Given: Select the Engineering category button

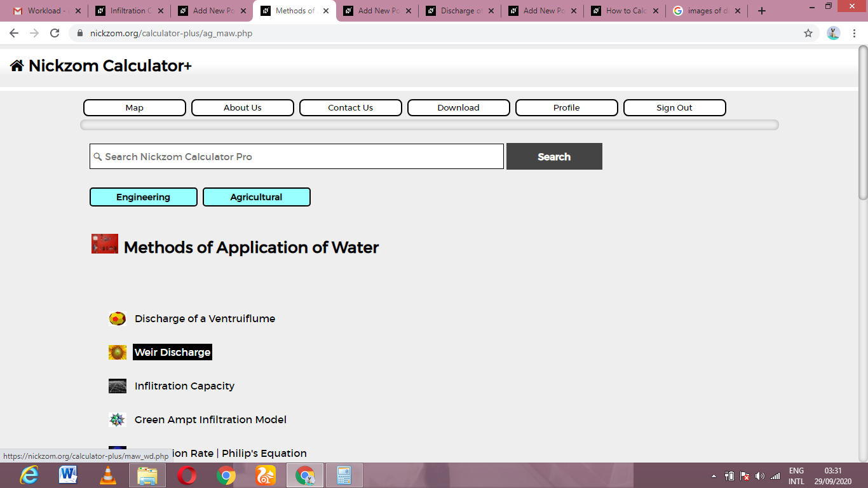Looking at the screenshot, I should coord(144,197).
